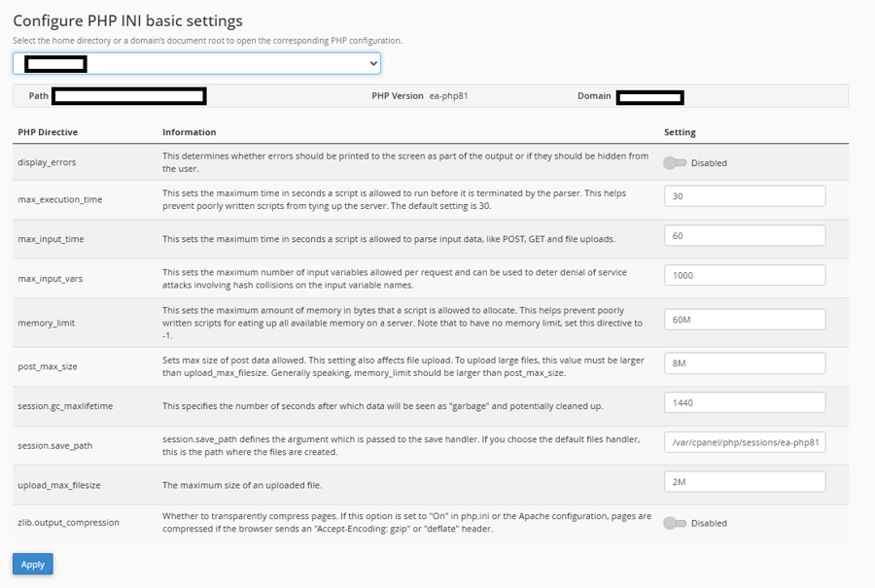Click the Information column header
Viewport: 875px width, 588px height.
190,132
